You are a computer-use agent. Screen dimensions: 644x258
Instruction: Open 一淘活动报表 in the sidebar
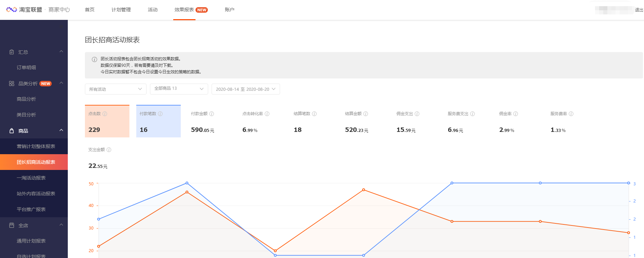[x=31, y=178]
